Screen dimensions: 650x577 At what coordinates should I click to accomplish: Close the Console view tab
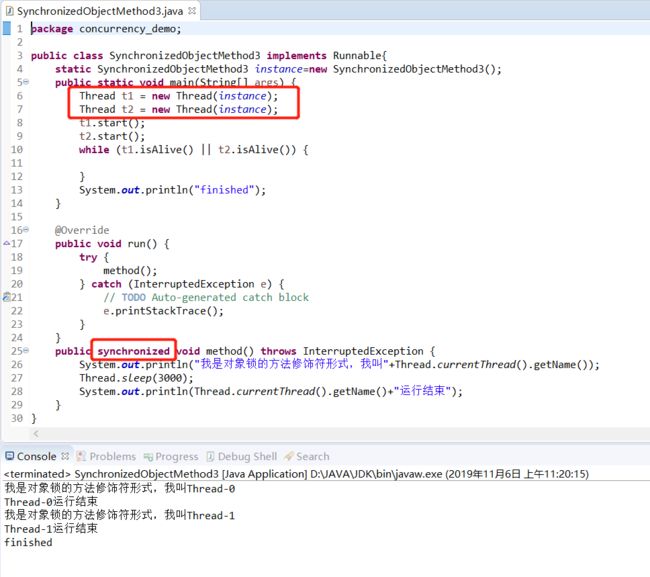(65, 456)
